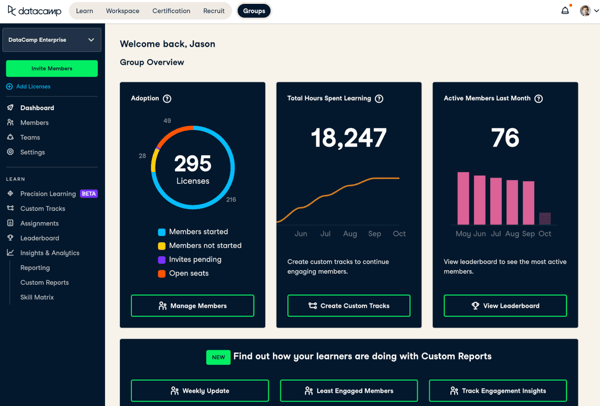Open the notifications bell

point(565,11)
